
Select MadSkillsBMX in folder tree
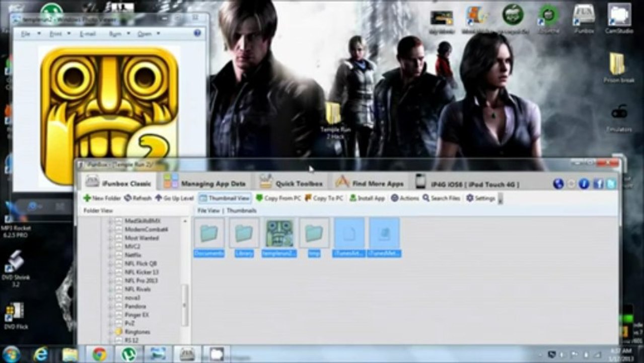[x=142, y=221]
